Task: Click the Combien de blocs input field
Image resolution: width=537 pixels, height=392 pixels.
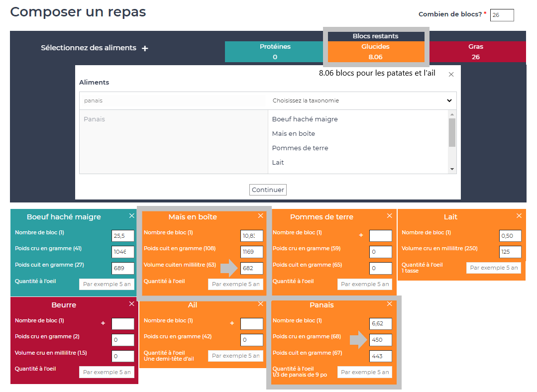Action: pos(502,15)
